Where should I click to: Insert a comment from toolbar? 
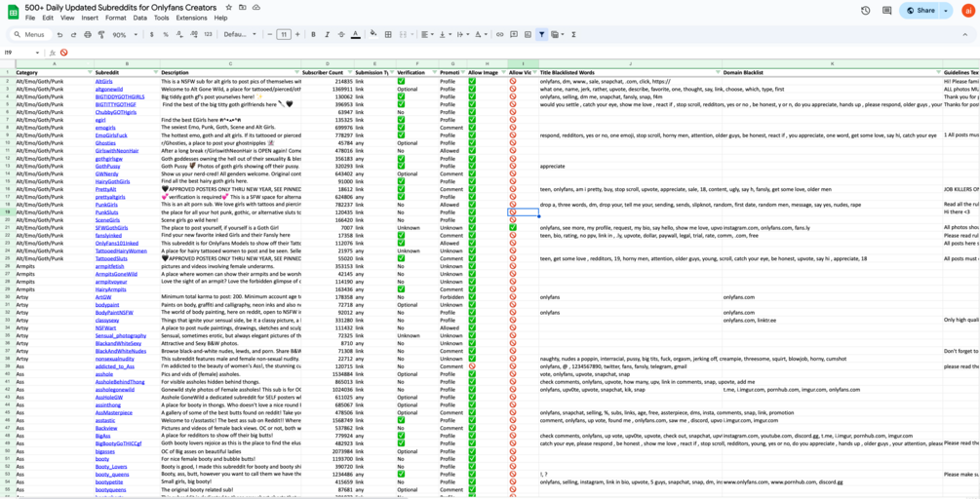[x=514, y=34]
